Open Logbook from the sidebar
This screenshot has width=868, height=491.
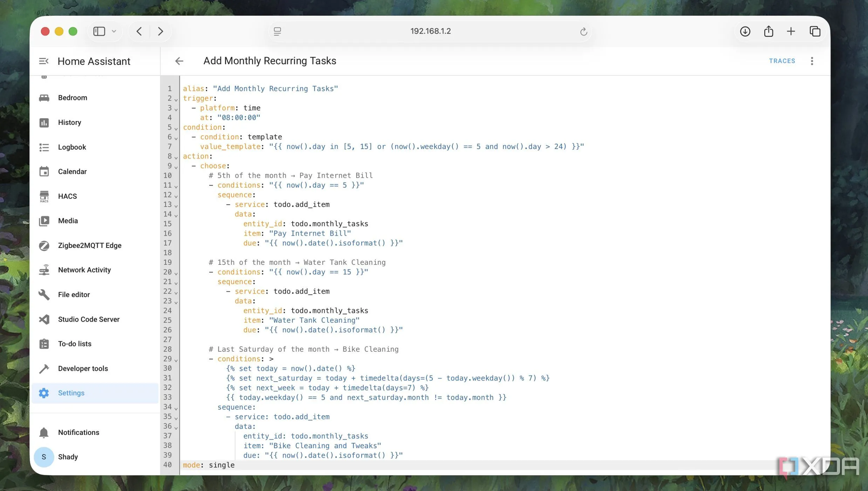(72, 147)
